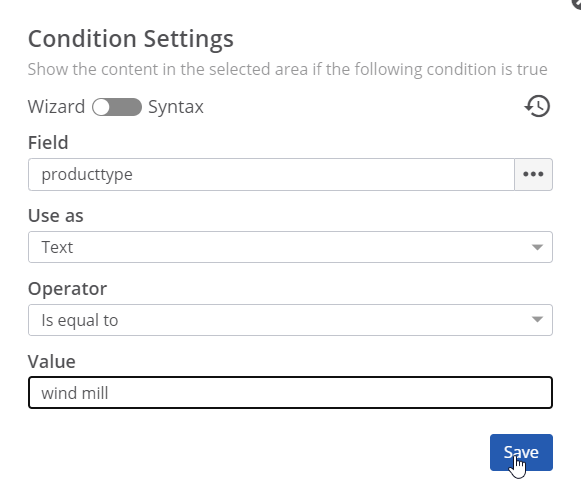
Task: Focus the Field input containing producttype
Action: click(x=271, y=174)
